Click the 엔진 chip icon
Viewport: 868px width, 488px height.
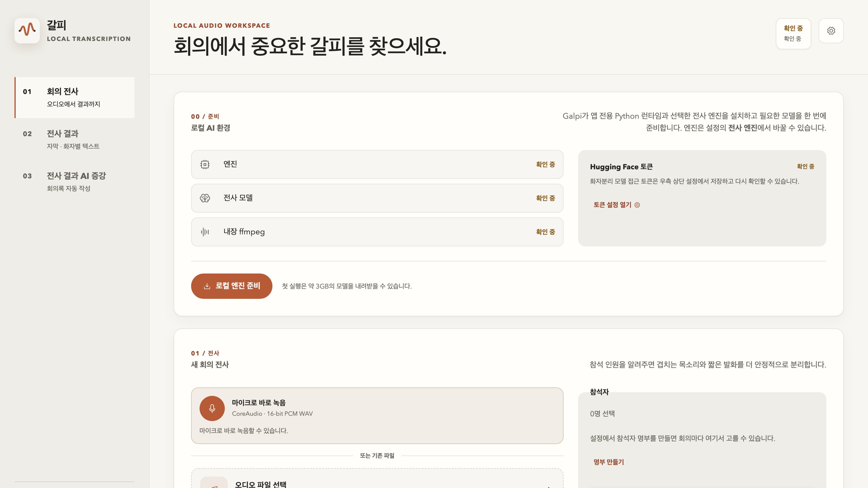point(205,164)
